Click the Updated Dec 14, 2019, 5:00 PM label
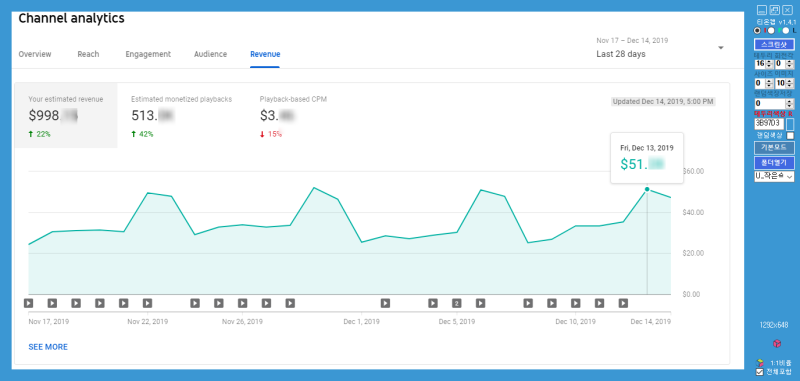The width and height of the screenshot is (800, 381). click(663, 101)
